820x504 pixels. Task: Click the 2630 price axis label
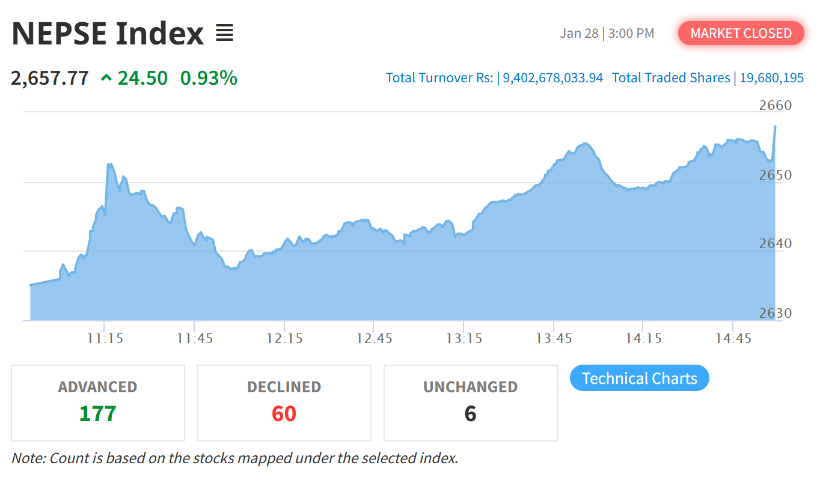tap(776, 314)
